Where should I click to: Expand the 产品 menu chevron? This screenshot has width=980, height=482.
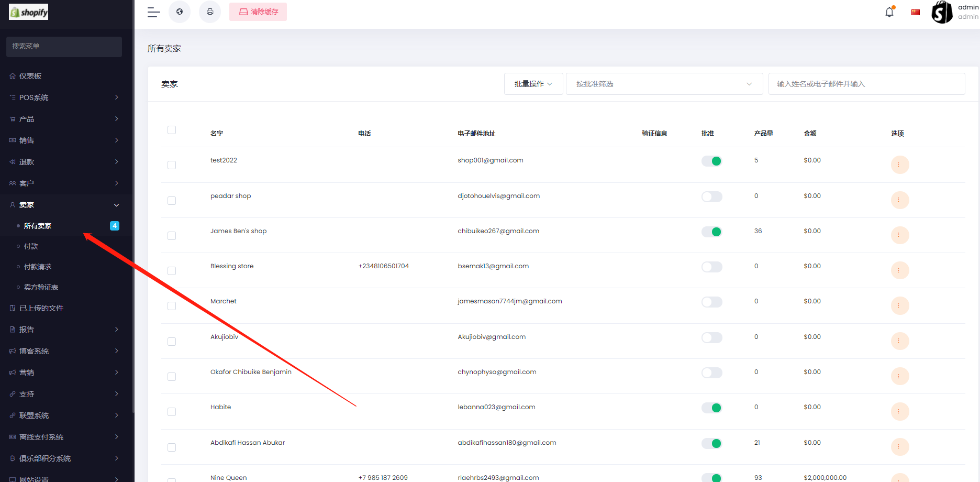[116, 119]
